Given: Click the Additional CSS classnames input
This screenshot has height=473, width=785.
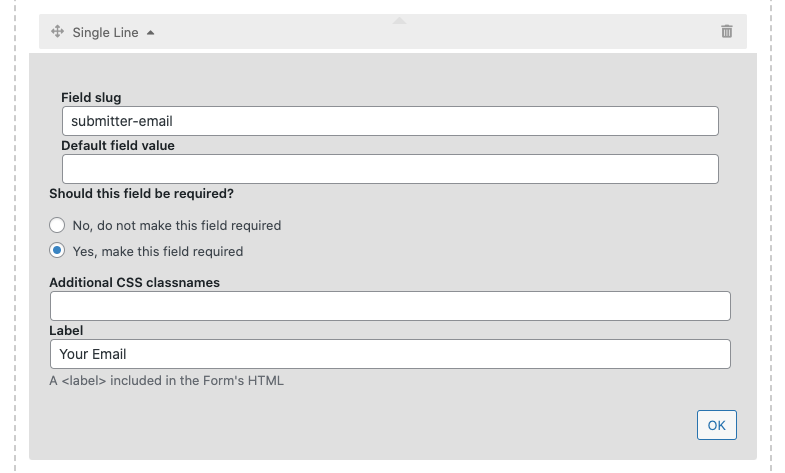Looking at the screenshot, I should (390, 306).
